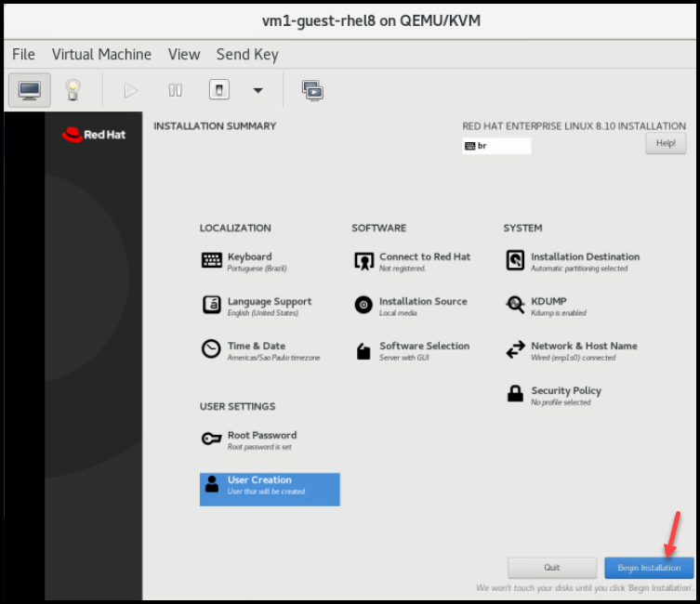
Task: Click the shut down toolbar button
Action: click(x=218, y=90)
